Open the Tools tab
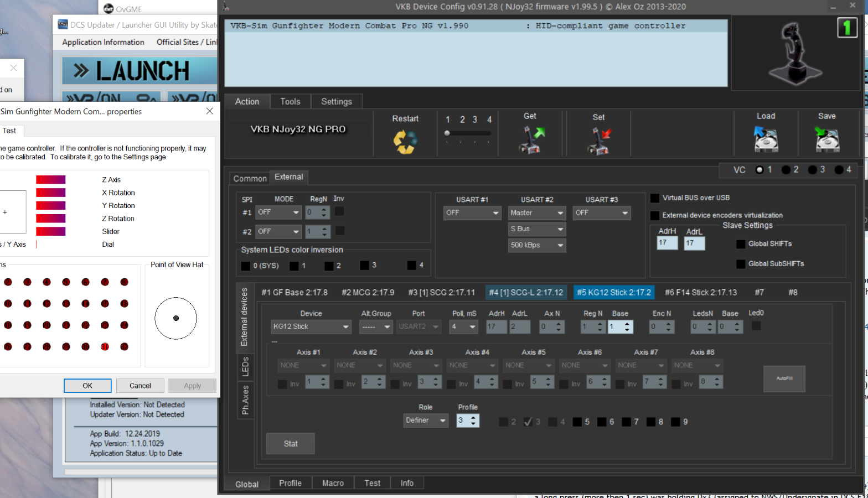The image size is (868, 498). [290, 102]
